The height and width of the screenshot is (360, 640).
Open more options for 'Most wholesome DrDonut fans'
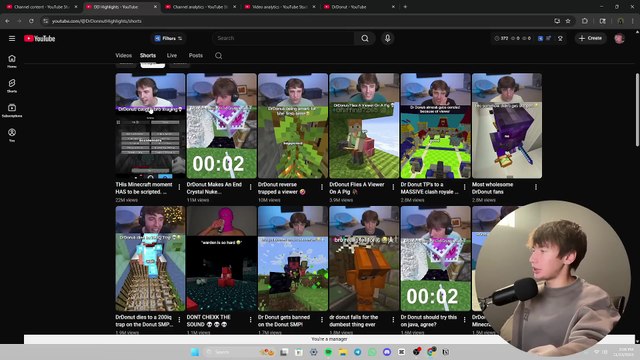536,187
